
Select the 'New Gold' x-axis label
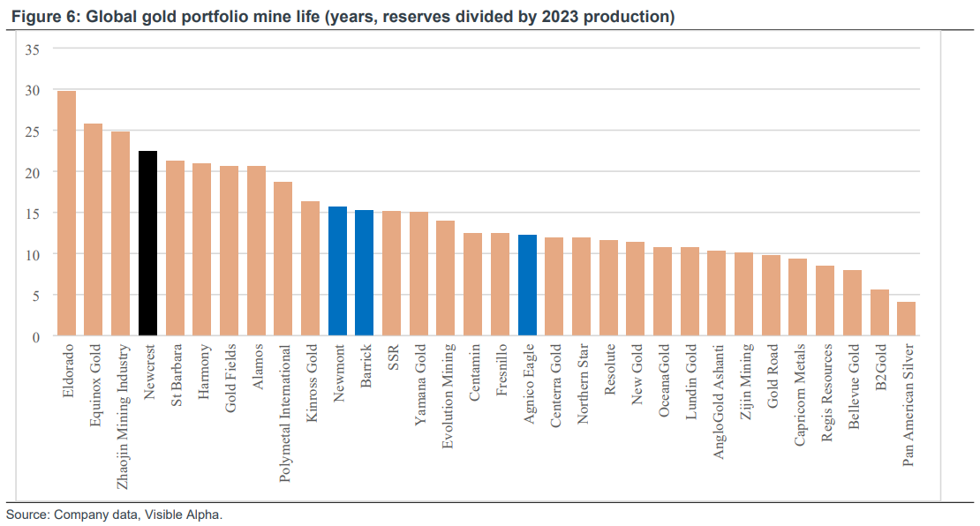[x=637, y=374]
